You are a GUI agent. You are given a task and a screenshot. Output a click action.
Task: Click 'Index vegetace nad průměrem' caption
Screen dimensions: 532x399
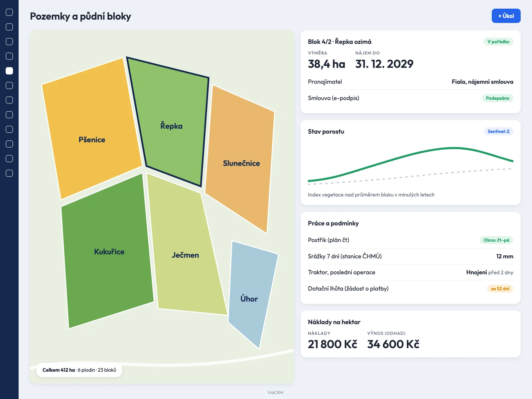point(371,195)
